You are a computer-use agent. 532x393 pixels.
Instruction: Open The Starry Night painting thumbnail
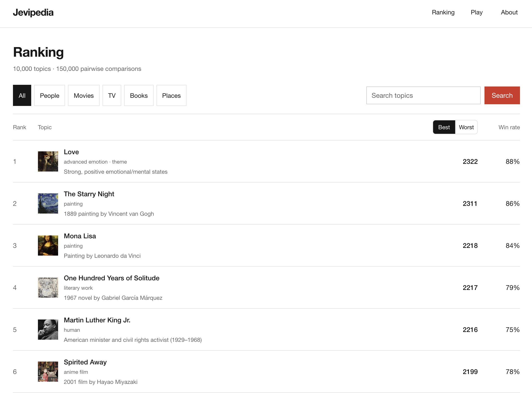[x=48, y=203]
